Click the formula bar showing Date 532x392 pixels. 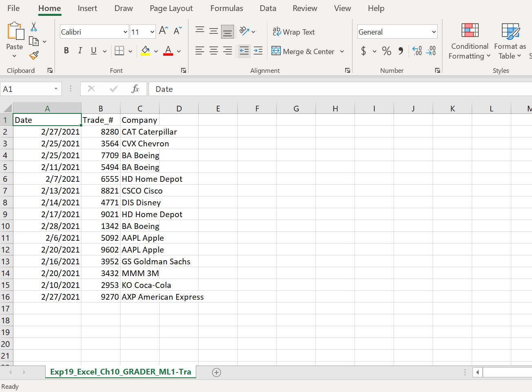pyautogui.click(x=340, y=89)
